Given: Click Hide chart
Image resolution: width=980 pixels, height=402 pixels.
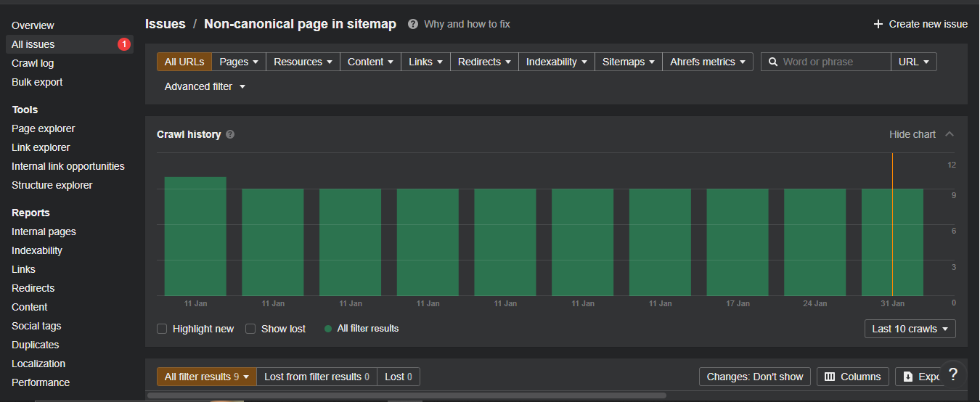Looking at the screenshot, I should [912, 134].
